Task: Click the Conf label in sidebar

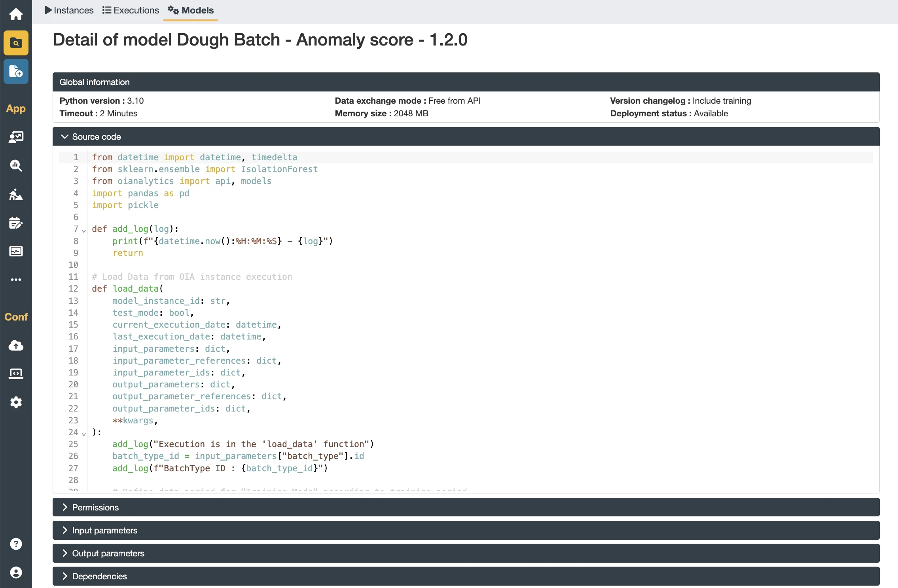Action: 16,317
